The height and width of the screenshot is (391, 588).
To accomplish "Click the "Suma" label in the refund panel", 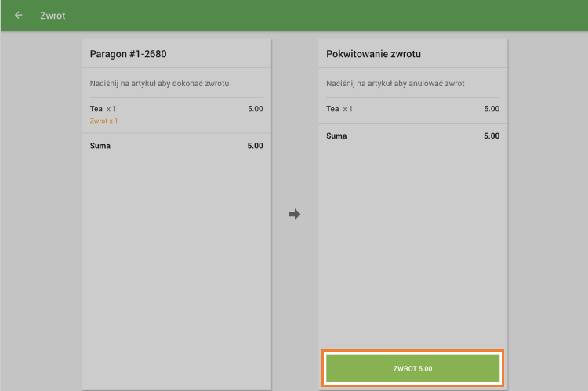I will pos(336,136).
